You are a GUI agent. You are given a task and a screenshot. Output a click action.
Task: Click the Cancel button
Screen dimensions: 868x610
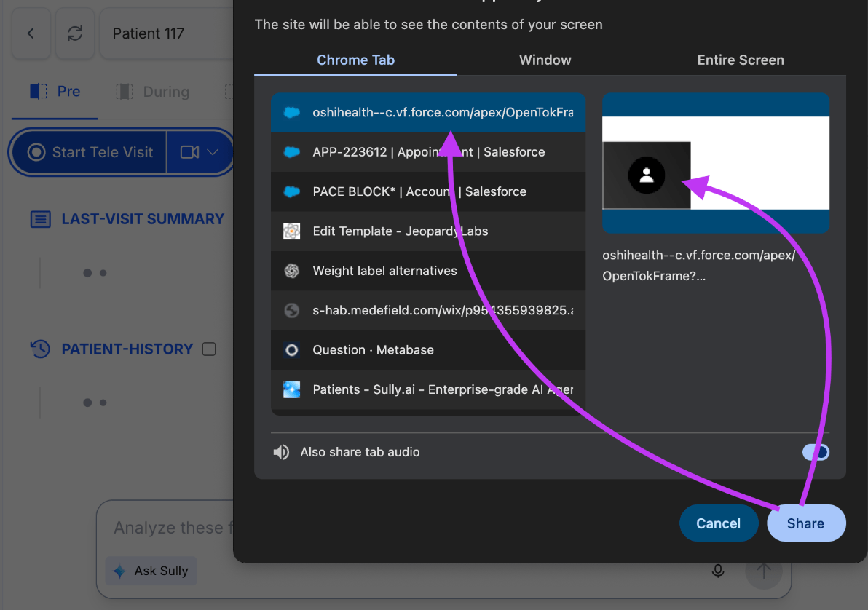tap(718, 523)
